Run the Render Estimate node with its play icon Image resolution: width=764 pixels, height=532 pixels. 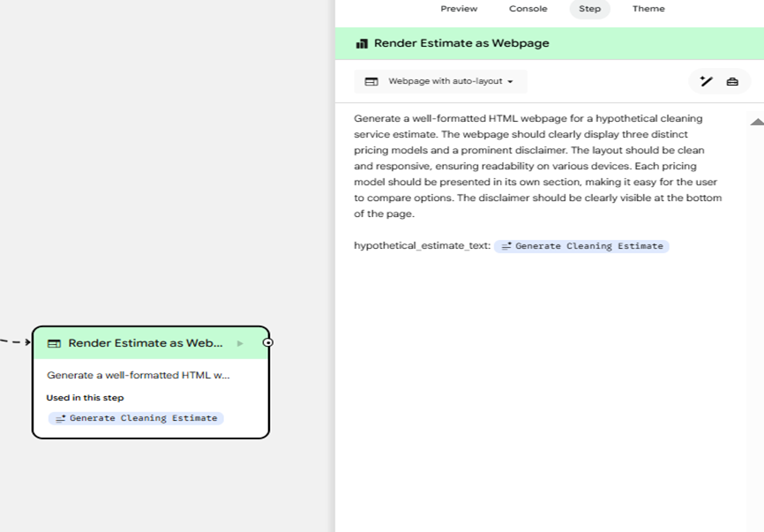(x=240, y=343)
